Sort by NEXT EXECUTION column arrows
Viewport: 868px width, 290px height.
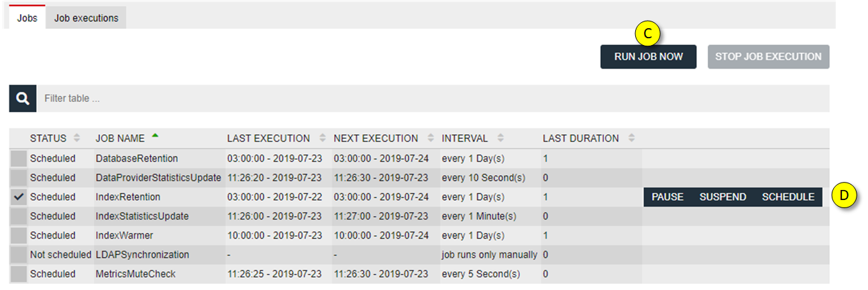[x=430, y=138]
